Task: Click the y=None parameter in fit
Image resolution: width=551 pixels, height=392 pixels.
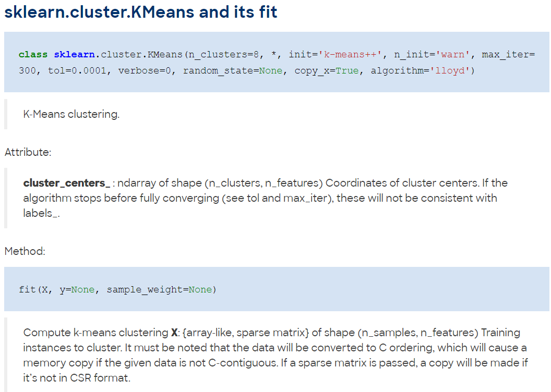Action: pos(77,290)
